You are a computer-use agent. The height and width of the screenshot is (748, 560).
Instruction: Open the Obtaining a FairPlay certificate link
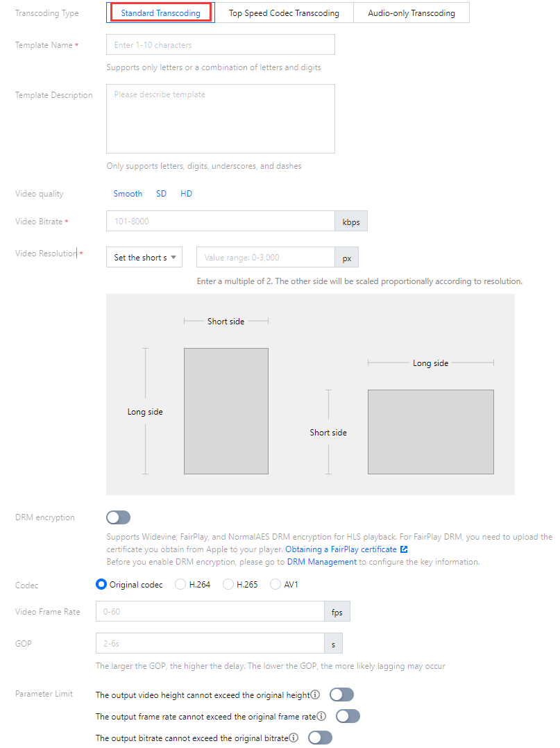pos(341,549)
